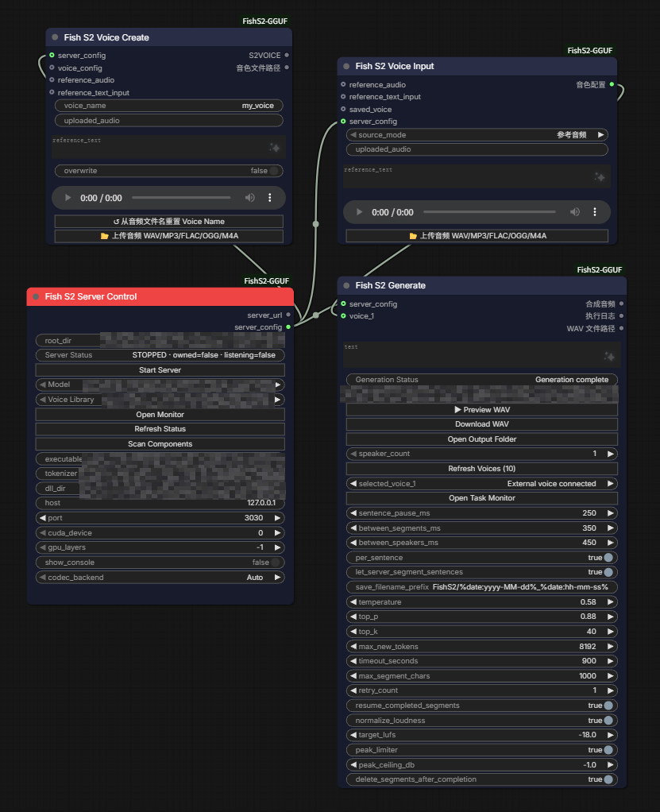Viewport: 660px width, 812px height.
Task: Toggle let_server_segment_sentences switch
Action: [608, 572]
